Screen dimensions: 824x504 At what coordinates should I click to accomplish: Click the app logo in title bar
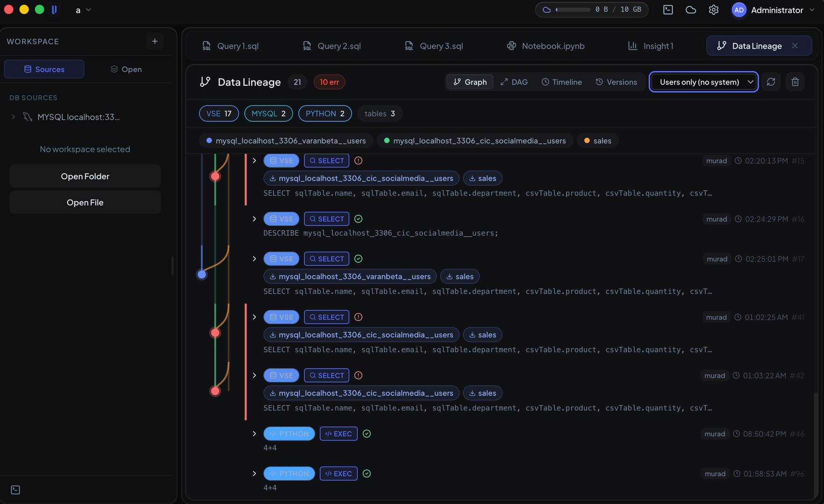pos(54,9)
